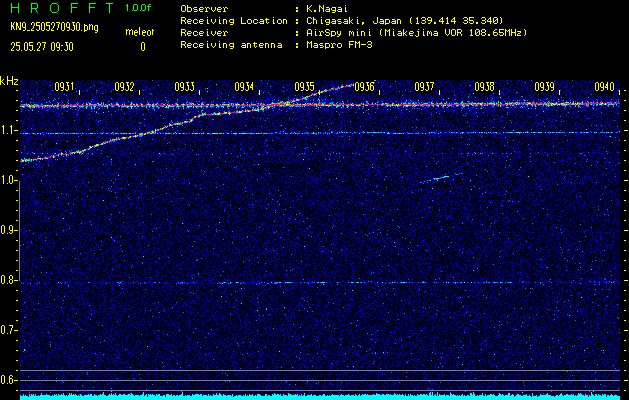
Task: Click the 1.1 kHz axis label
Action: click(9, 130)
